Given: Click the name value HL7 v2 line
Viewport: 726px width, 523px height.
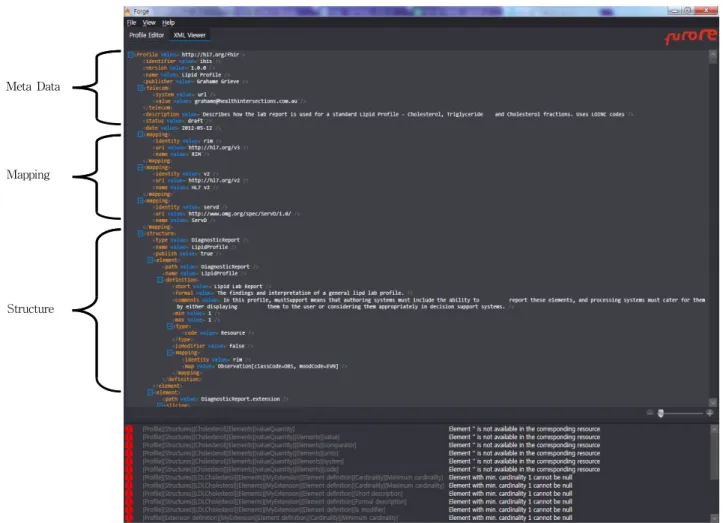Looking at the screenshot, I should 185,187.
